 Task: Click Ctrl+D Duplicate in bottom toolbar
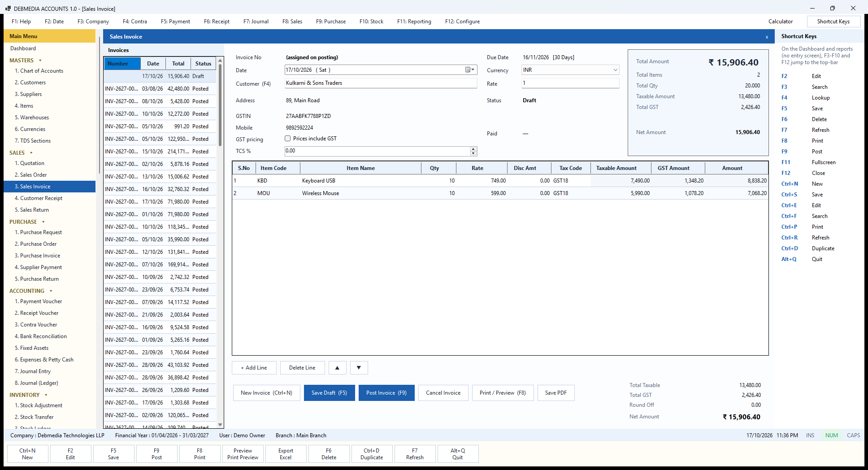click(372, 454)
